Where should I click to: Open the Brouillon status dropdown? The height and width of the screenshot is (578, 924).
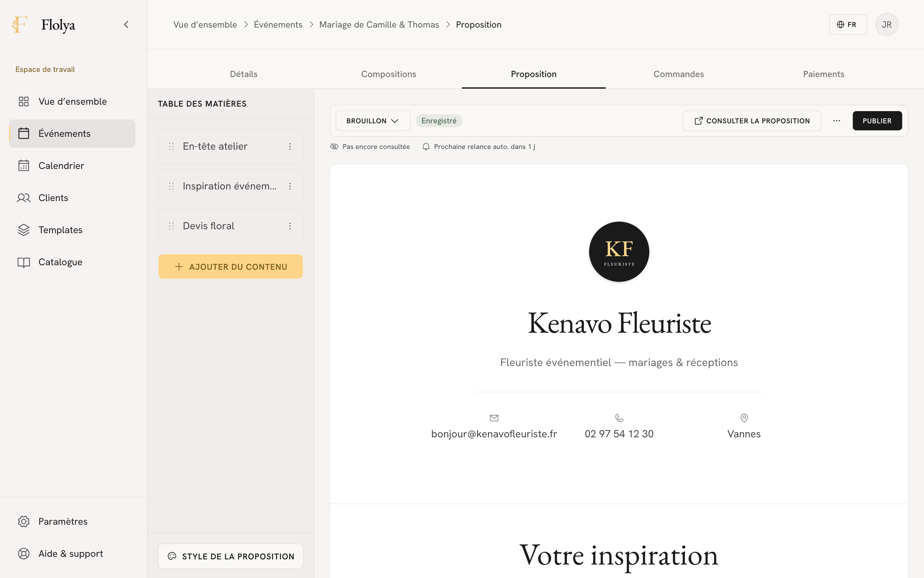373,121
